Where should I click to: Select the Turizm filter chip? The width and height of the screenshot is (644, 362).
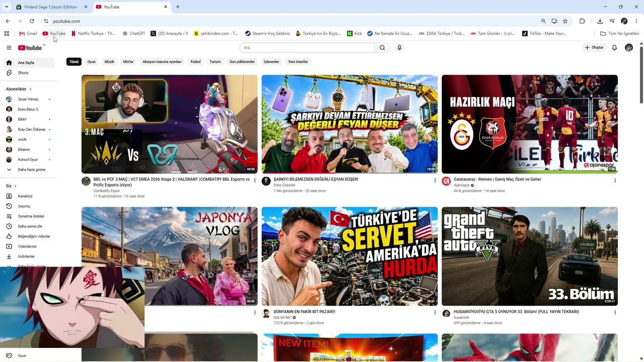[215, 62]
